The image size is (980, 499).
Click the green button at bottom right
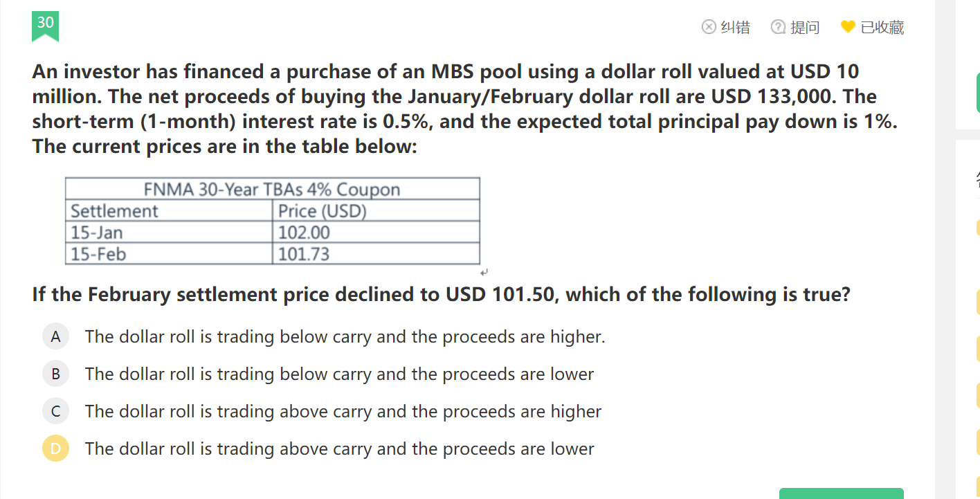coord(841,493)
